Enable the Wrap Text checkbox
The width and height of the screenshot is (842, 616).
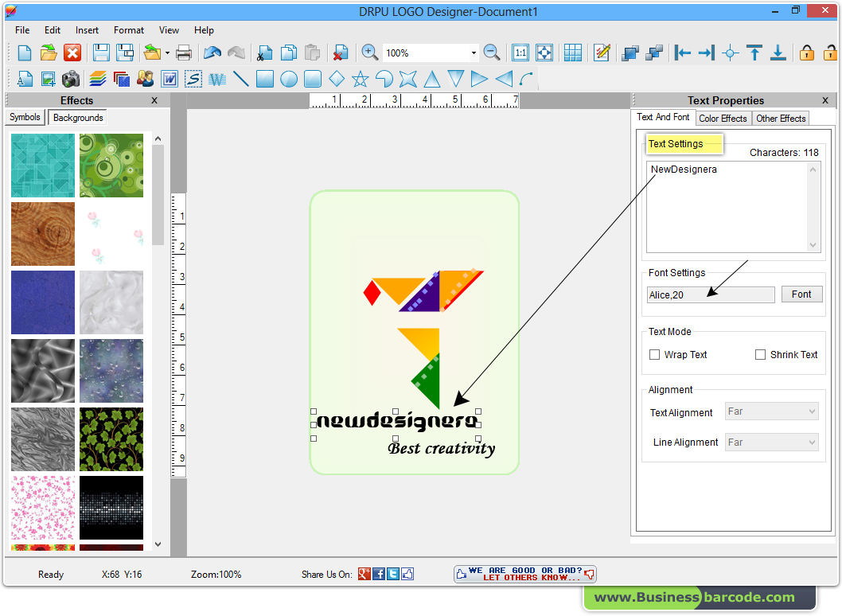point(654,354)
